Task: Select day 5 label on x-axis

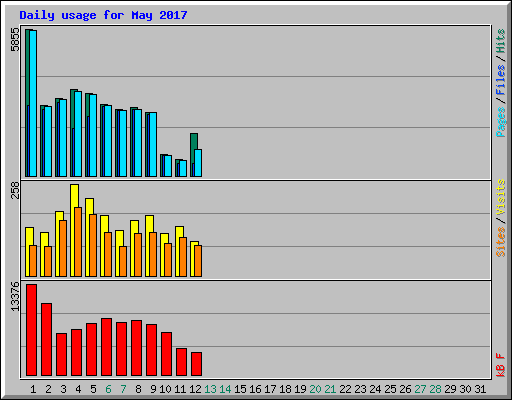Action: pyautogui.click(x=93, y=389)
